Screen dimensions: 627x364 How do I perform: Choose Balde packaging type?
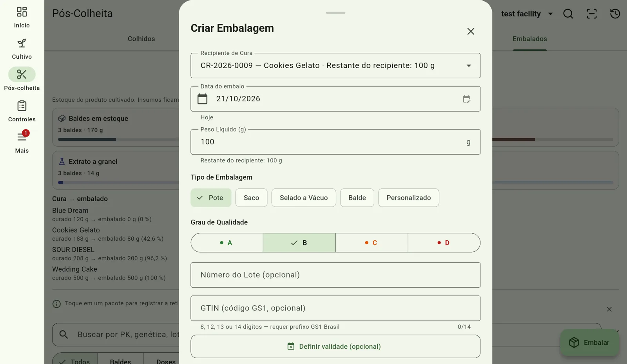point(357,198)
